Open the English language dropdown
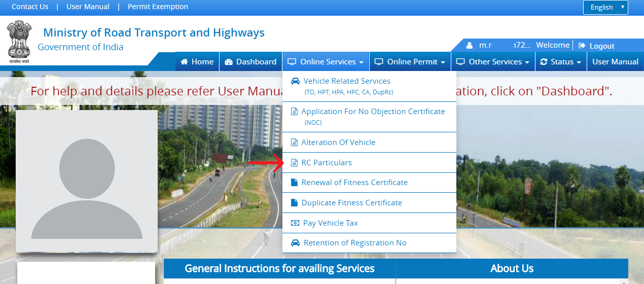This screenshot has width=644, height=284. tap(605, 7)
